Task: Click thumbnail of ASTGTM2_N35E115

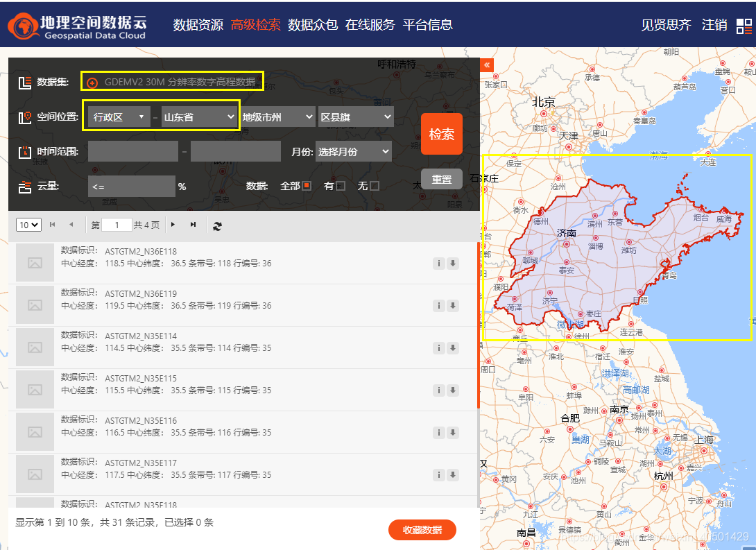Action: coord(35,390)
